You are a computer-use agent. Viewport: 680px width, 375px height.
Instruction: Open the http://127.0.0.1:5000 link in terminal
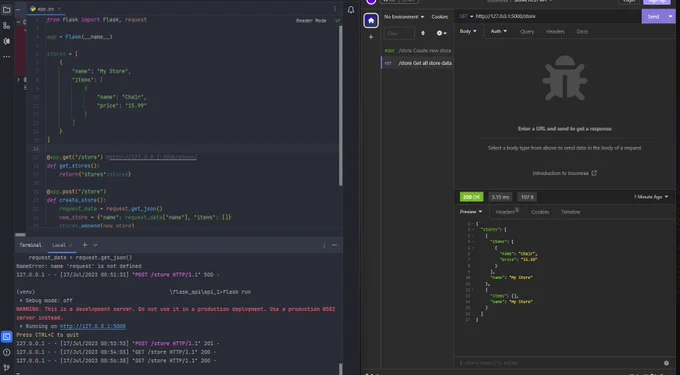pyautogui.click(x=93, y=326)
